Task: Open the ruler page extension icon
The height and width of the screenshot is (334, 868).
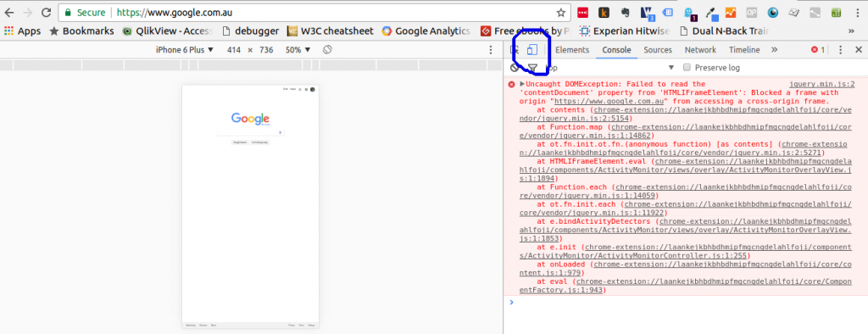Action: coord(793,12)
